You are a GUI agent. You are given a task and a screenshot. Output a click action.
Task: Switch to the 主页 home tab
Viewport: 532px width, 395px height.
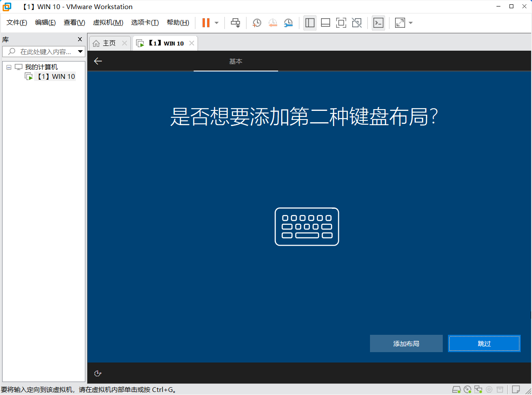[x=109, y=43]
